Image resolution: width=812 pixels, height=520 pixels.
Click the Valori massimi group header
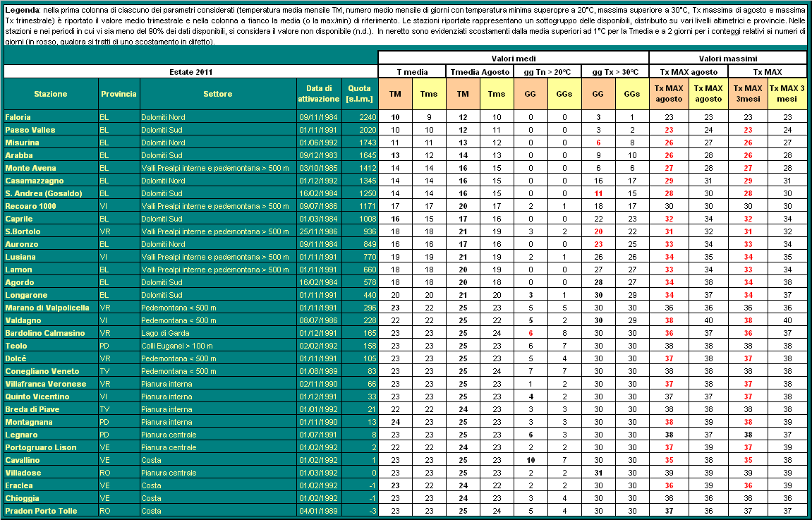[x=727, y=59]
